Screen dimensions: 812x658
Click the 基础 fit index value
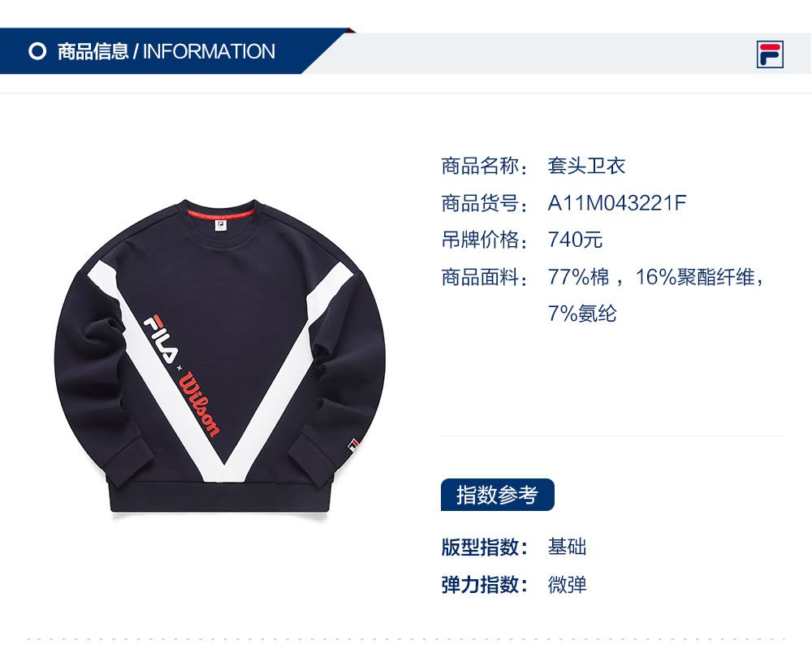click(567, 548)
